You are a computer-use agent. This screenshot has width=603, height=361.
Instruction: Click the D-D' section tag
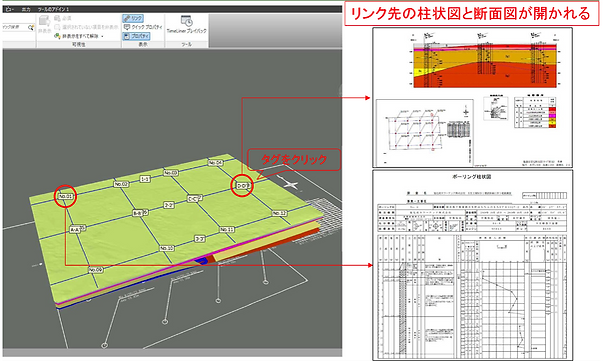(x=243, y=186)
